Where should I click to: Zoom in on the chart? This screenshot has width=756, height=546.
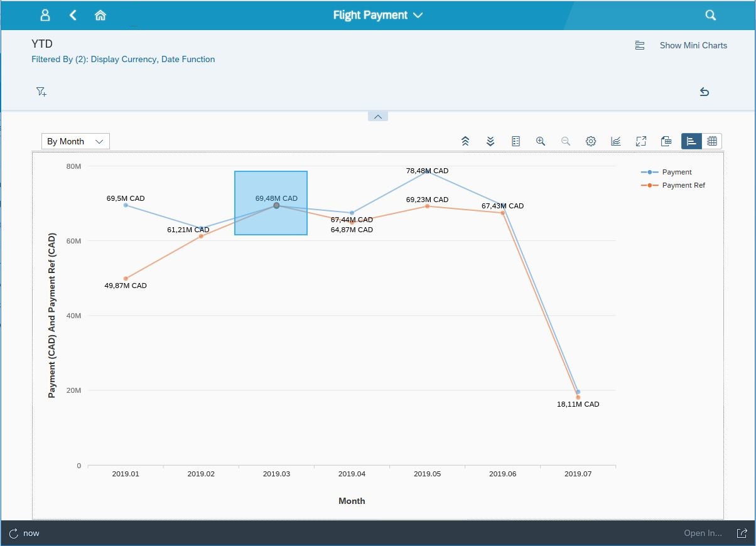(541, 141)
